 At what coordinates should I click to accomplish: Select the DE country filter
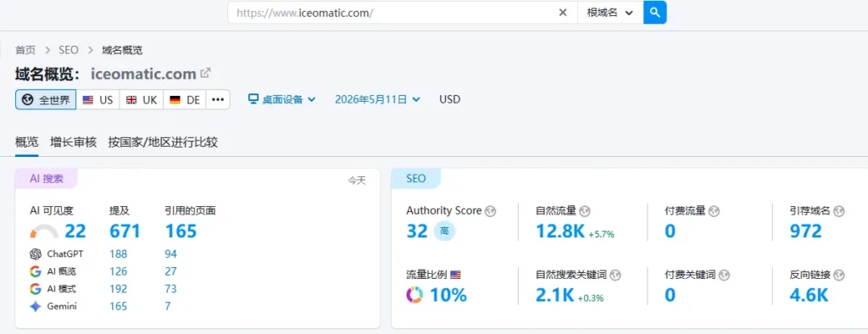click(x=185, y=100)
